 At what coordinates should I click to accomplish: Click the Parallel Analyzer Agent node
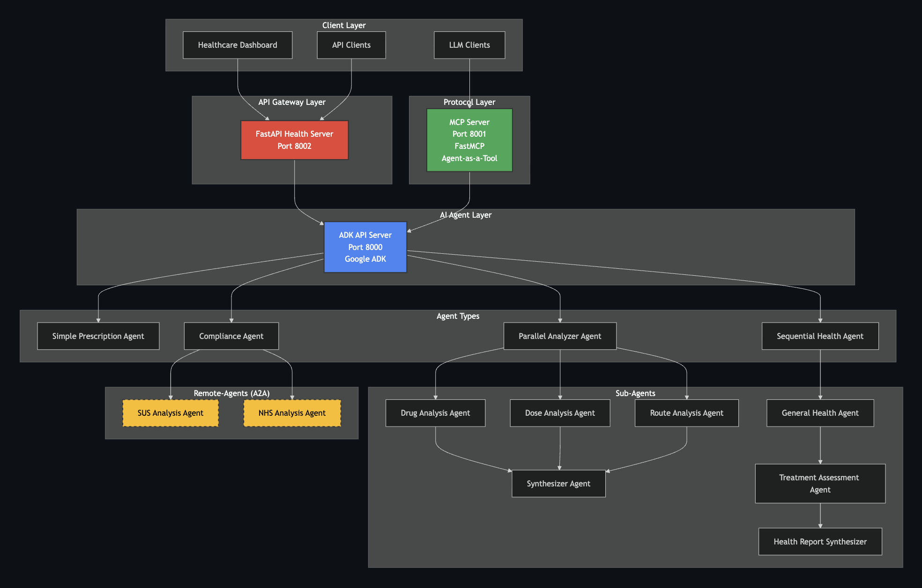pos(560,336)
